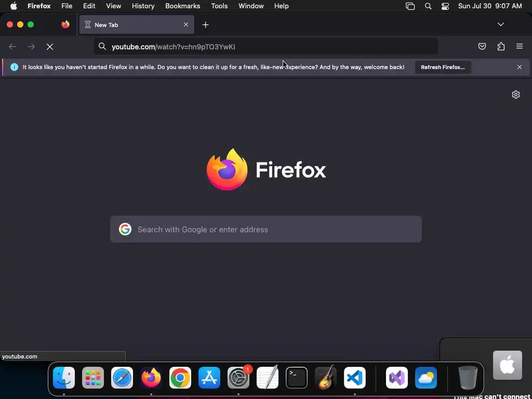This screenshot has height=399, width=532.
Task: Open the Help menu
Action: coord(281,6)
